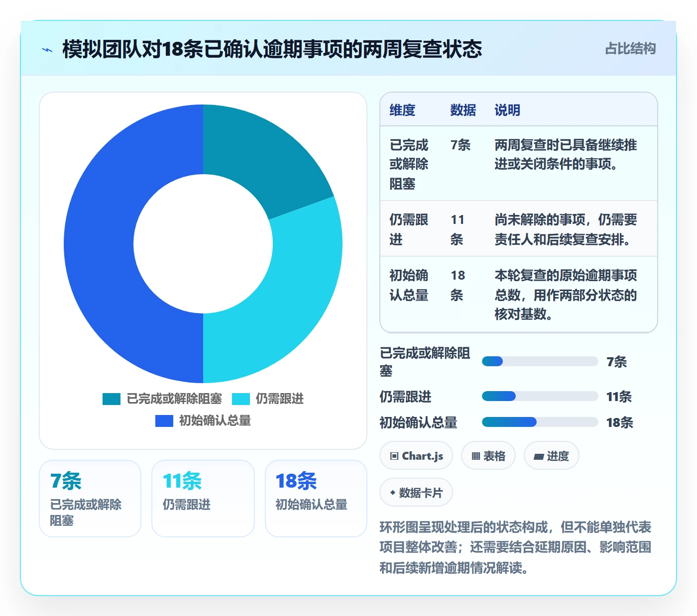Select the 11条 仍需跟进 stat card
The height and width of the screenshot is (616, 697).
coord(203,499)
